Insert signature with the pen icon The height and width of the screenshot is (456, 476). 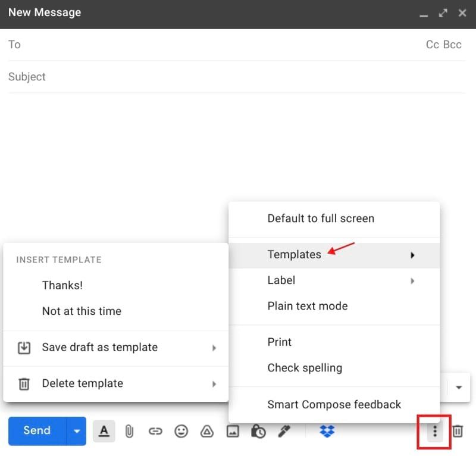pyautogui.click(x=284, y=431)
